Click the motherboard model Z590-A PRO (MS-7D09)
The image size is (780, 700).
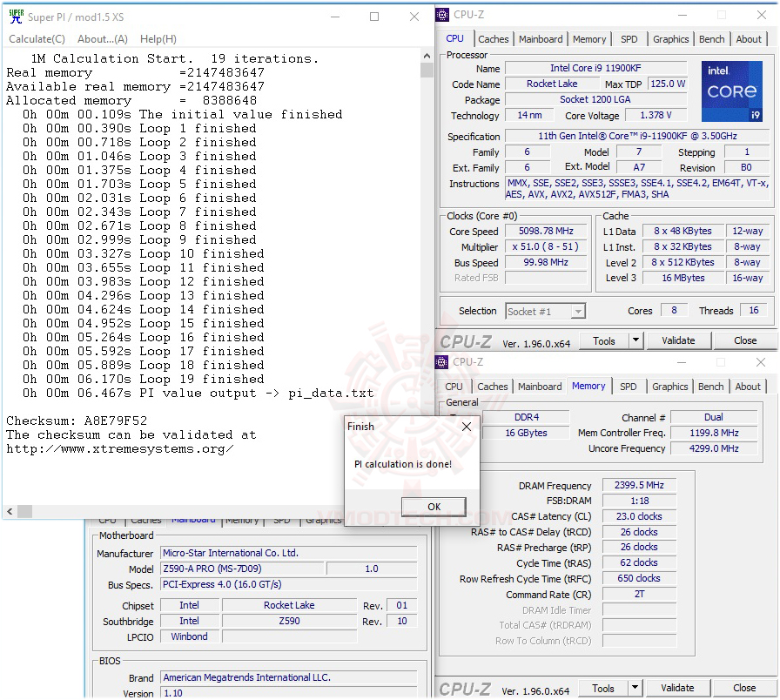tap(242, 569)
